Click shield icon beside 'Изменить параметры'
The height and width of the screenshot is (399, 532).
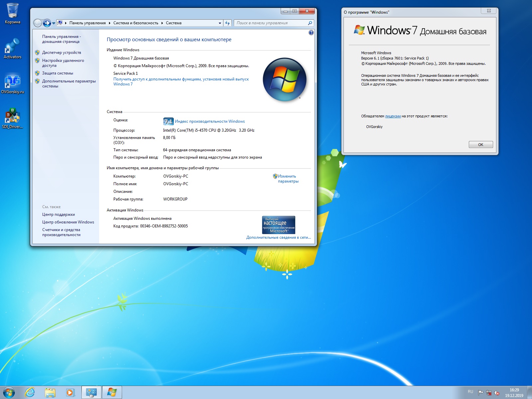pyautogui.click(x=275, y=176)
